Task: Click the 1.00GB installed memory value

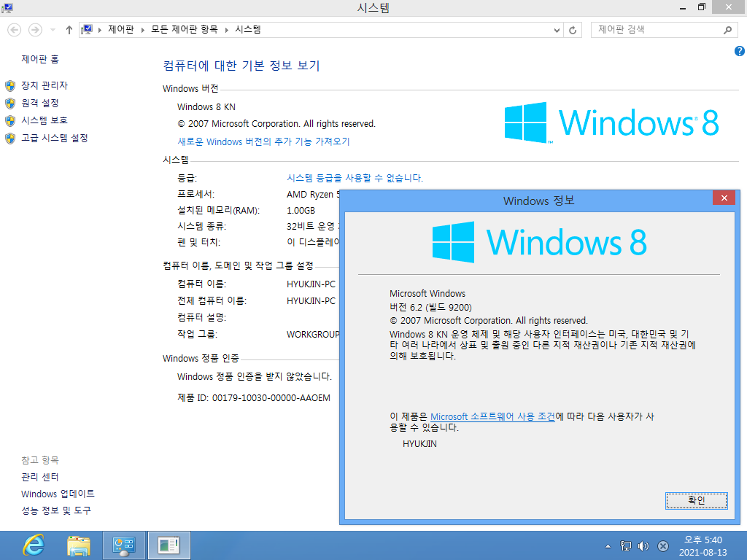Action: point(301,211)
